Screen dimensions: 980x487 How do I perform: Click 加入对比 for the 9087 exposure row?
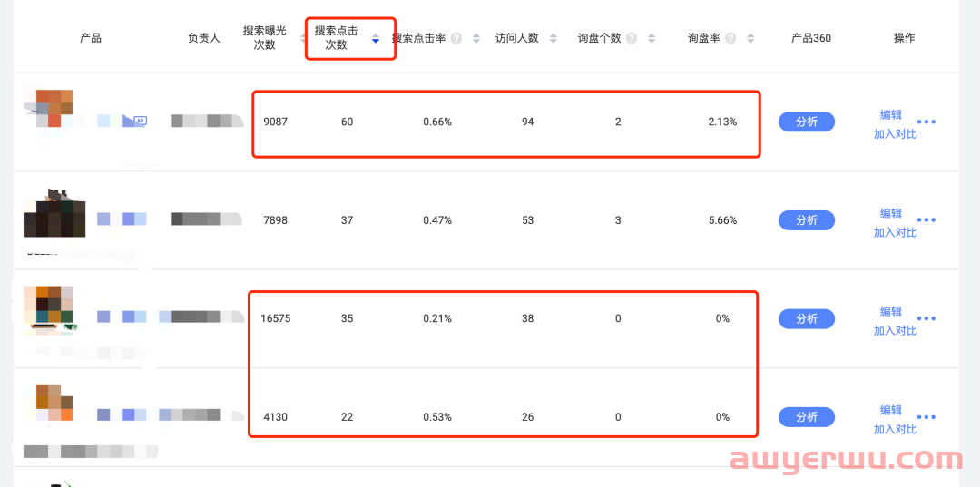pyautogui.click(x=895, y=133)
